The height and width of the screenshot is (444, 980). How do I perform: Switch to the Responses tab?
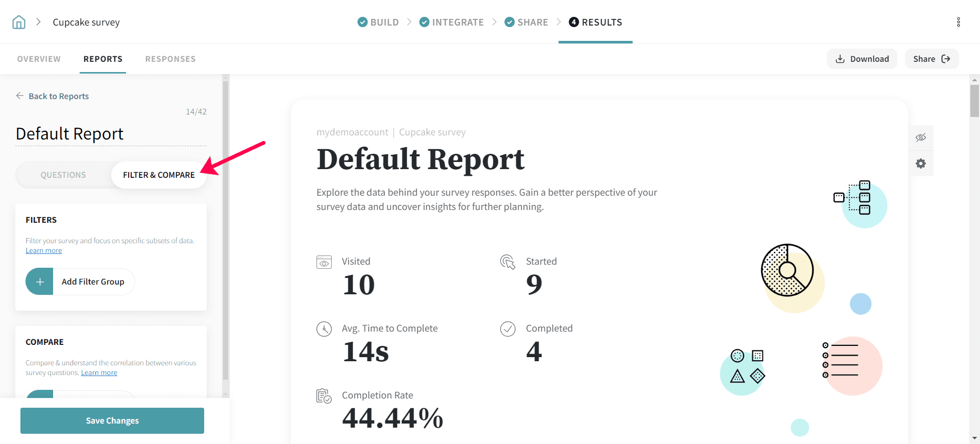[x=170, y=59]
